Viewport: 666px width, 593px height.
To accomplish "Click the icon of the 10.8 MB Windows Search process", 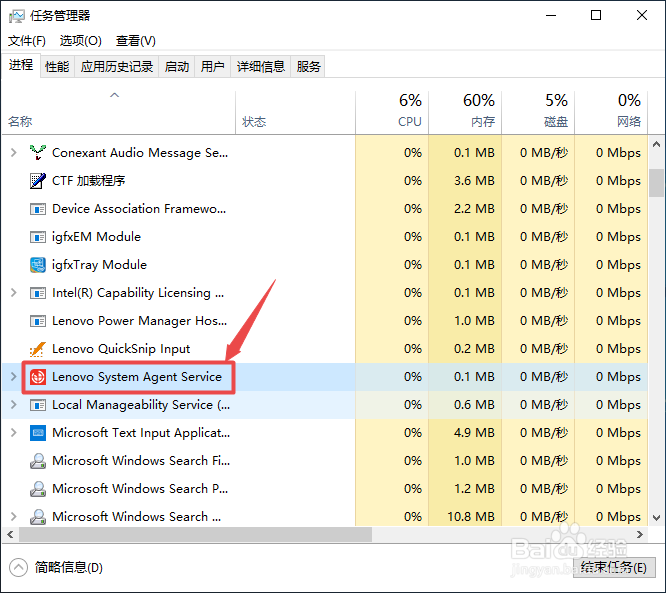I will [x=38, y=517].
